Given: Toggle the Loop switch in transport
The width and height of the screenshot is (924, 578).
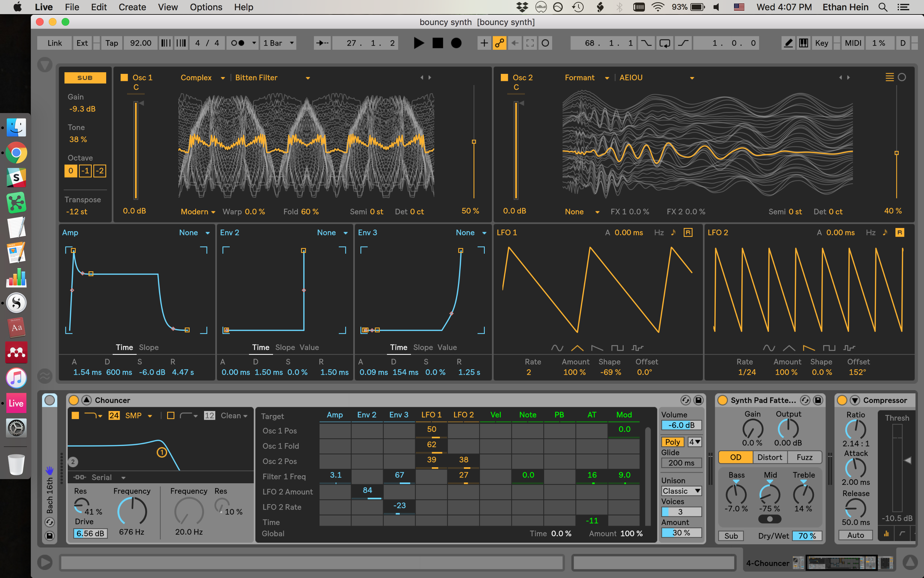Looking at the screenshot, I should tap(665, 43).
